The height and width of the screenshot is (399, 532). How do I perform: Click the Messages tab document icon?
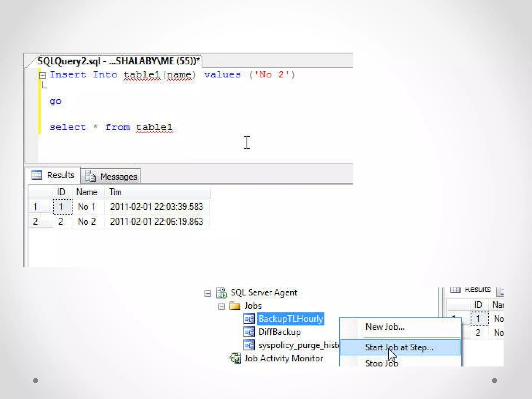(x=90, y=176)
